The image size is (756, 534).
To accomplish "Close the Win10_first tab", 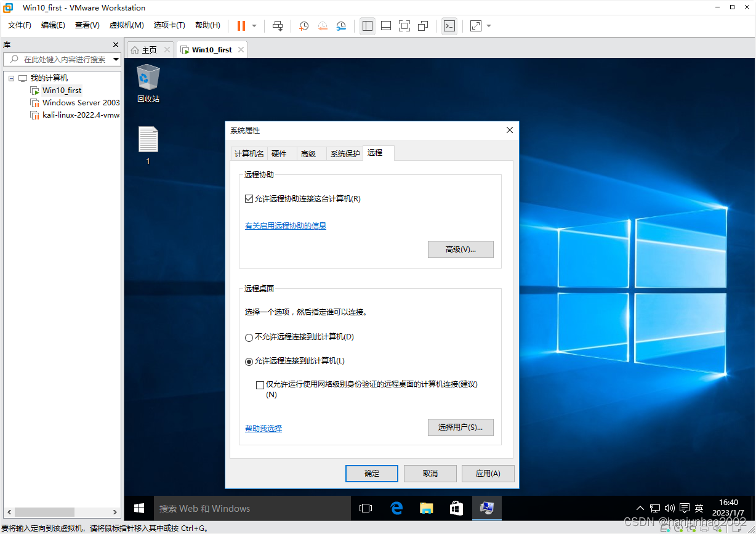I will click(241, 50).
